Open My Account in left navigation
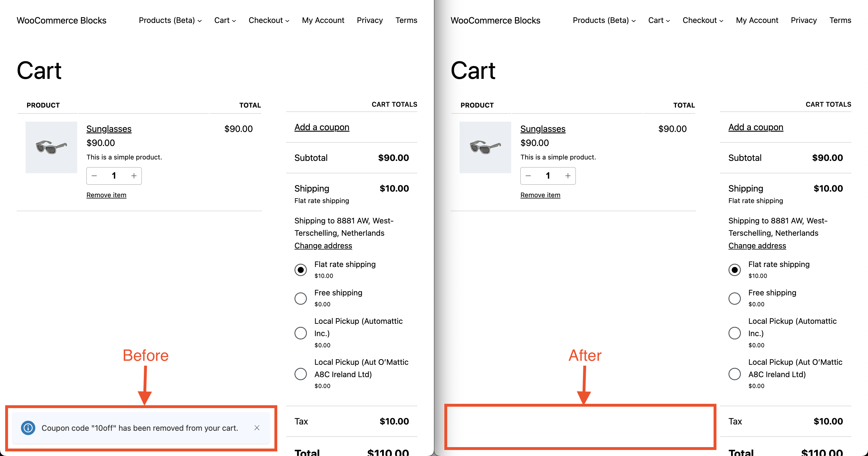Viewport: 868px width, 456px height. 323,20
